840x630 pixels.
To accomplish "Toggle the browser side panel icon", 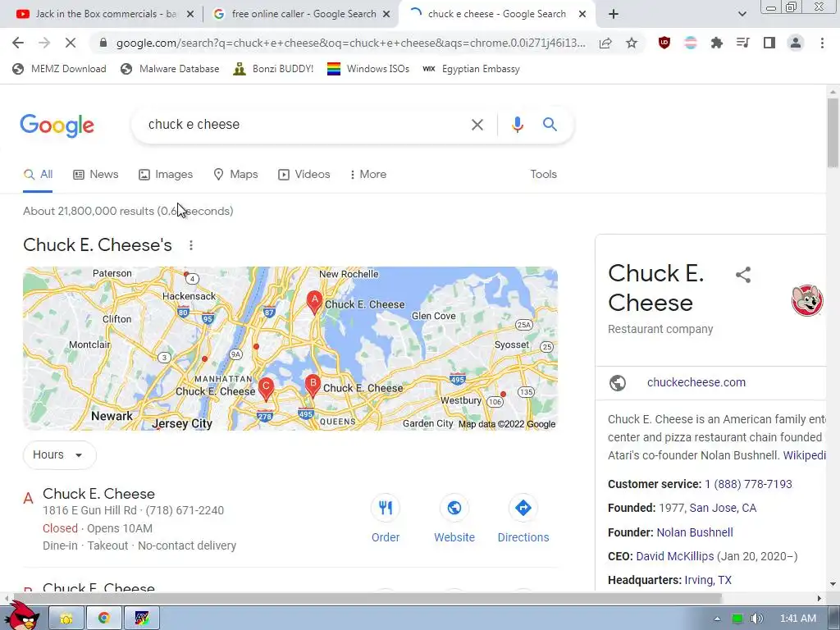I will 769,43.
